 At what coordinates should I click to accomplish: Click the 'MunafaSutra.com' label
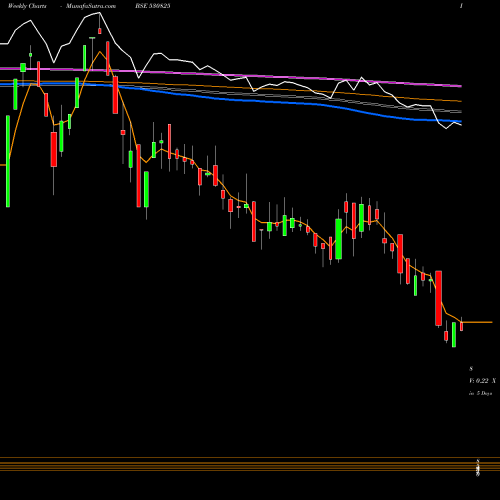point(91,6)
